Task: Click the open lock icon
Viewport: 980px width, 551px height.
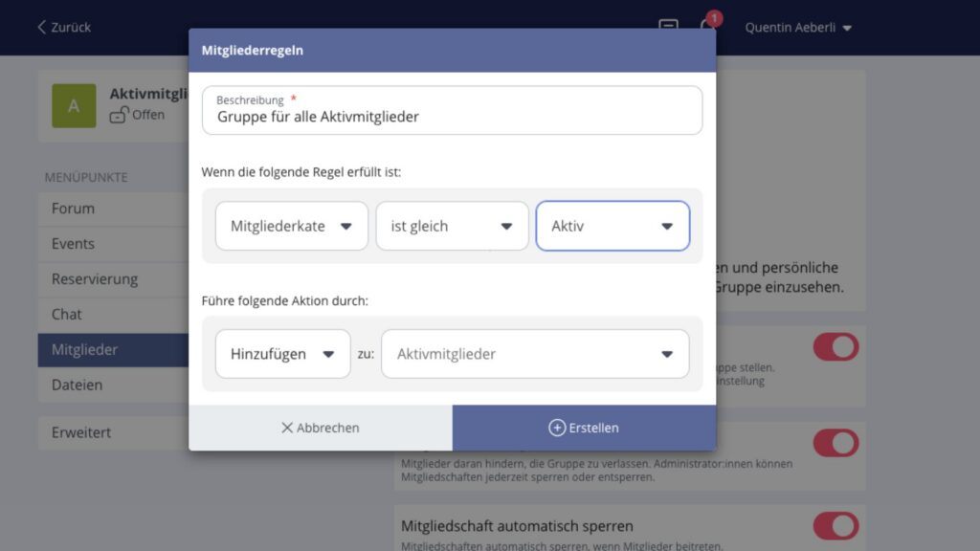Action: pyautogui.click(x=119, y=115)
